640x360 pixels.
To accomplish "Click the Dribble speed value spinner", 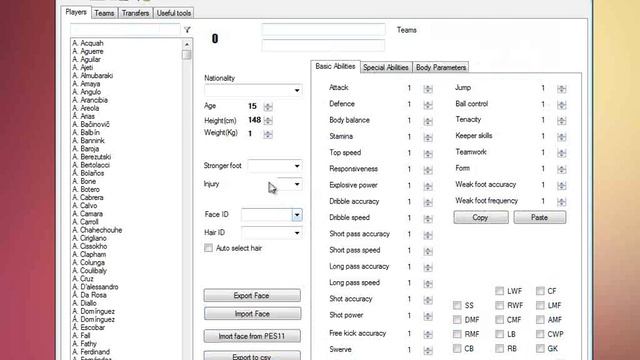I will coord(428,219).
